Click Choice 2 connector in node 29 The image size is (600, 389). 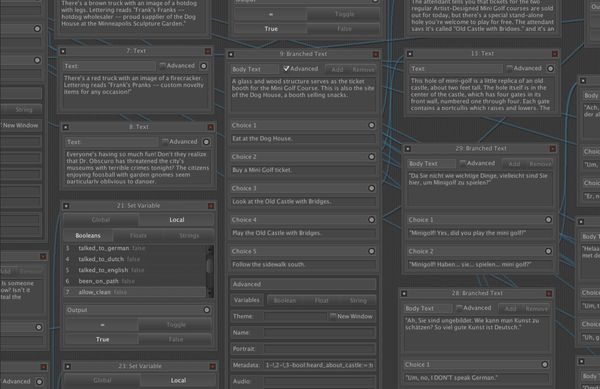coord(548,251)
